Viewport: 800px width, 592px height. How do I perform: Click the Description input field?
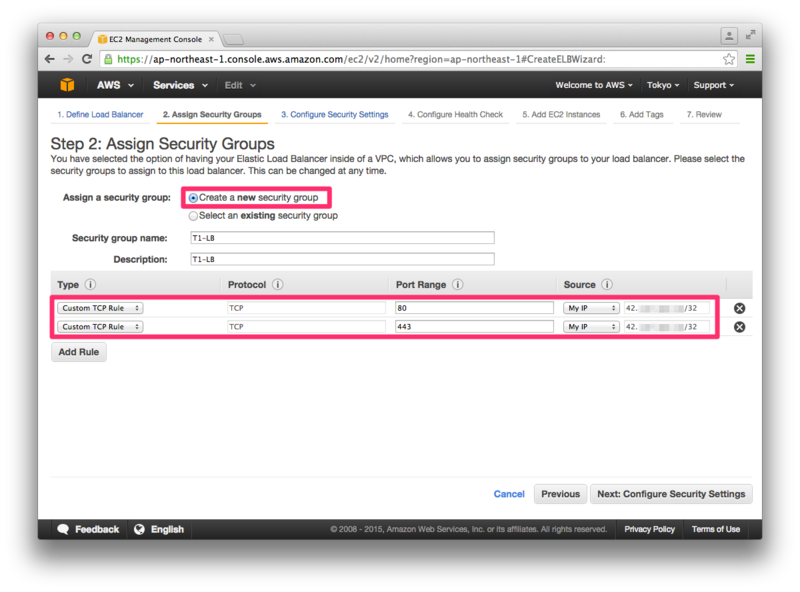tap(342, 259)
